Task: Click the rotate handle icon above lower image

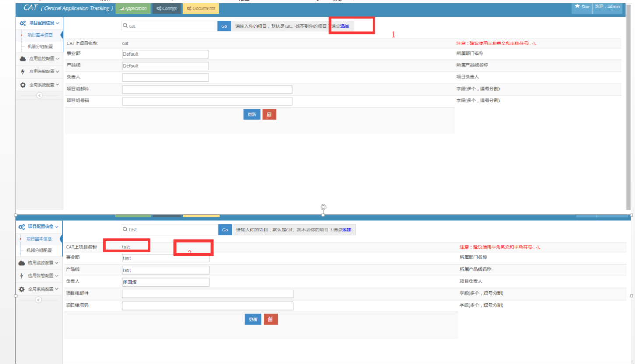Action: (x=324, y=207)
